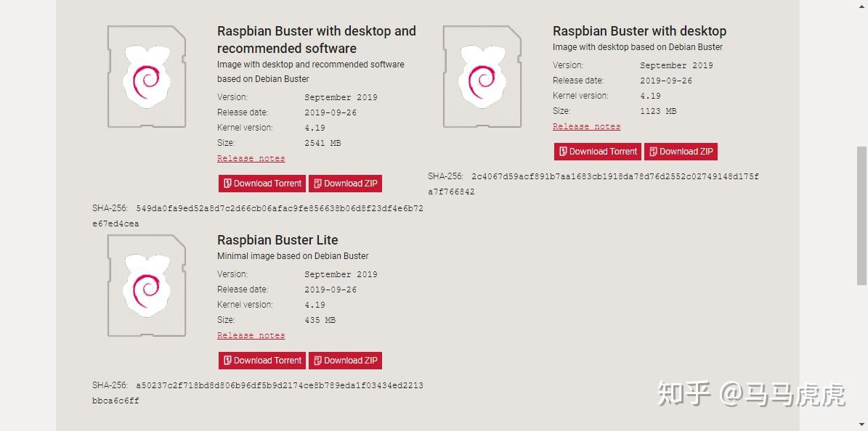Click the heading 'Raspbian Buster with desktop and recommended software'

coord(317,39)
